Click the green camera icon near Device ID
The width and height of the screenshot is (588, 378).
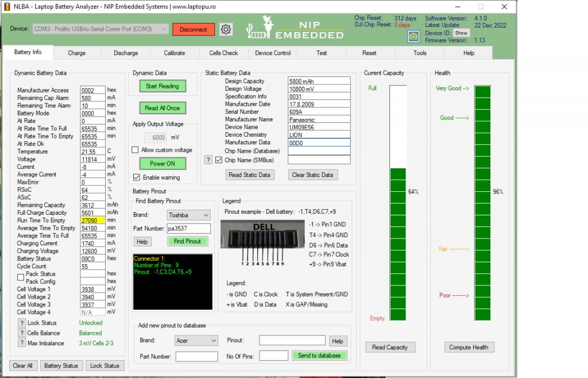coord(413,36)
